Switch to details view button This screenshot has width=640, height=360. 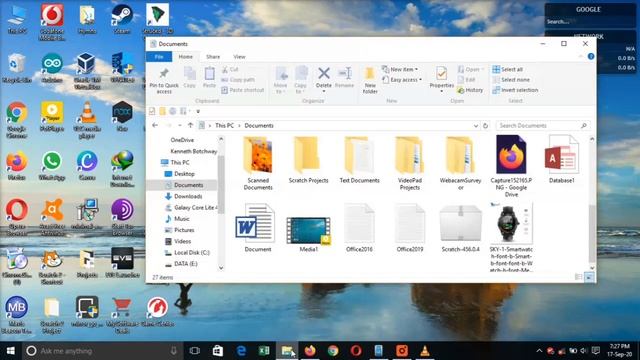578,277
